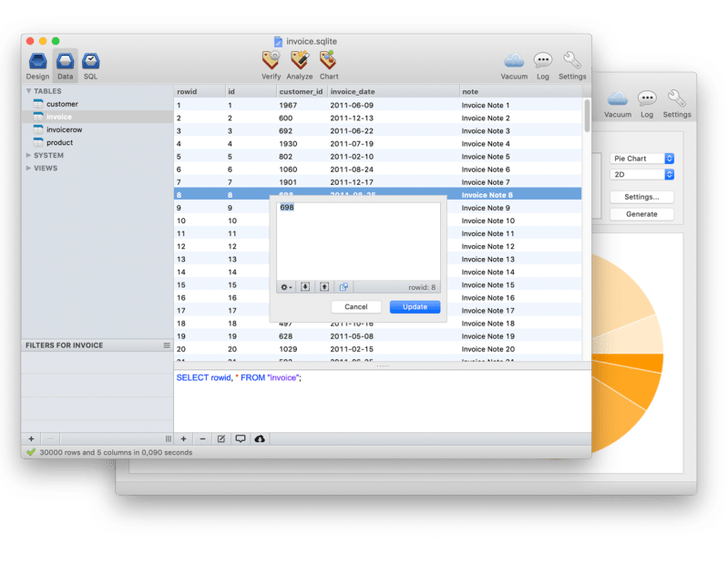Delete selected row with minus button

(x=202, y=439)
